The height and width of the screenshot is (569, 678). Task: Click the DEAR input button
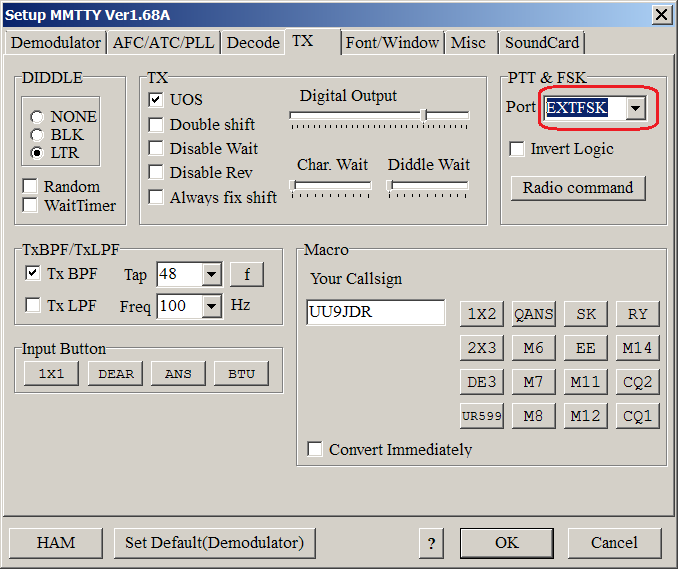[x=115, y=373]
